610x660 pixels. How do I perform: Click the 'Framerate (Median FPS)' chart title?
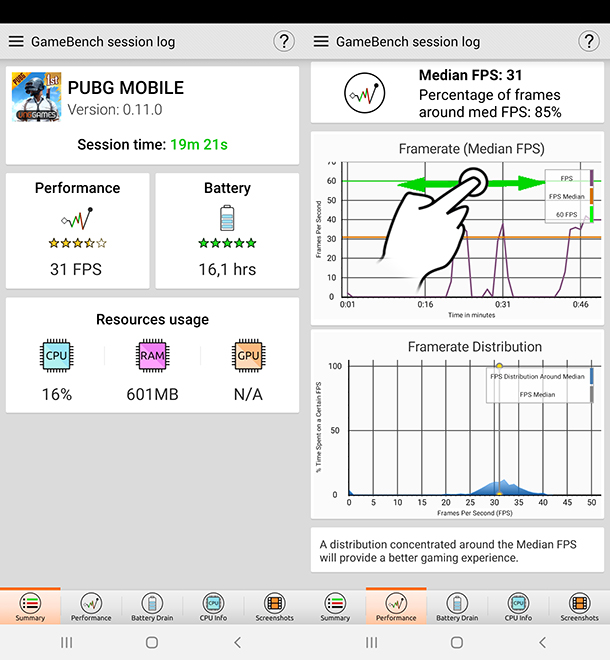pos(471,149)
